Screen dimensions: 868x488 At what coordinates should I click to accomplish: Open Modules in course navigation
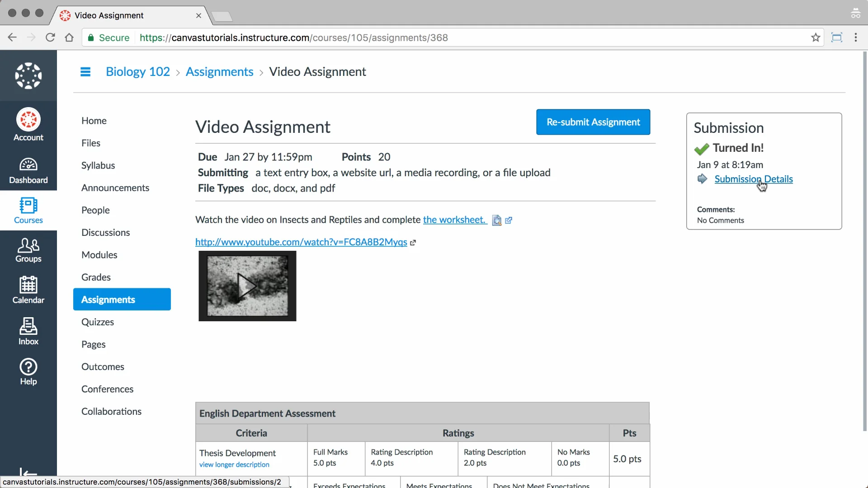(99, 255)
